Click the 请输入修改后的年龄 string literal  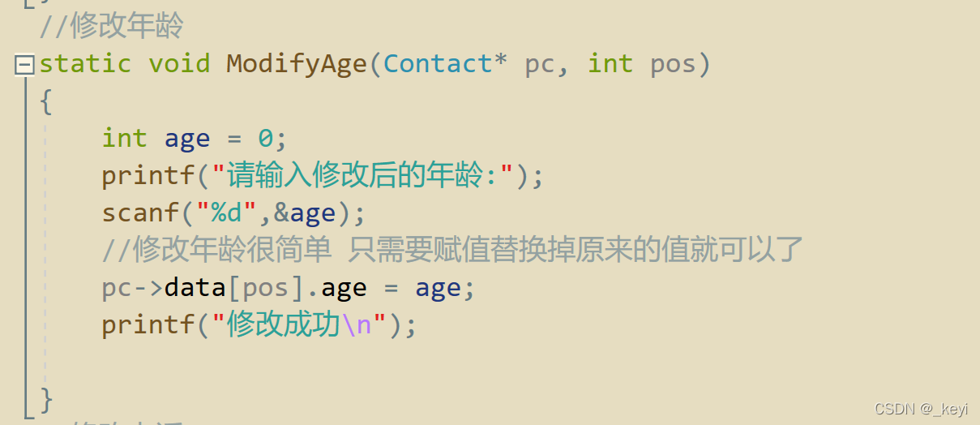[x=363, y=176]
